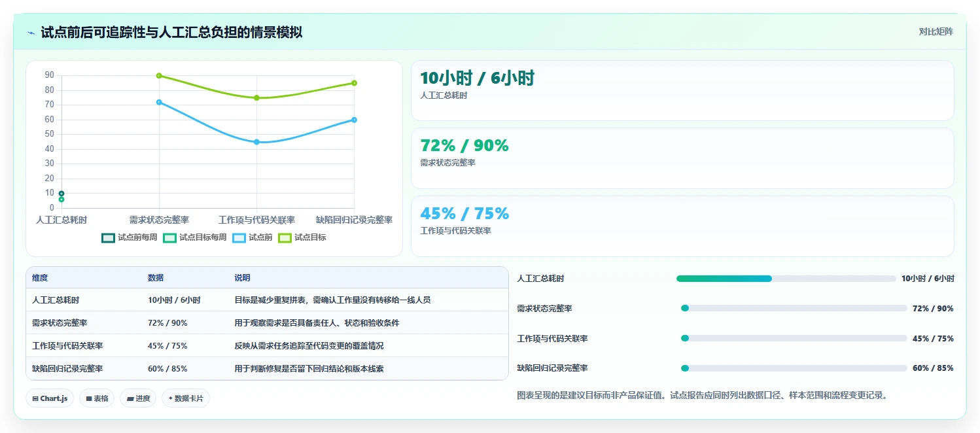980x433 pixels.
Task: Click the table icon in the 表格 chip
Action: tap(89, 398)
